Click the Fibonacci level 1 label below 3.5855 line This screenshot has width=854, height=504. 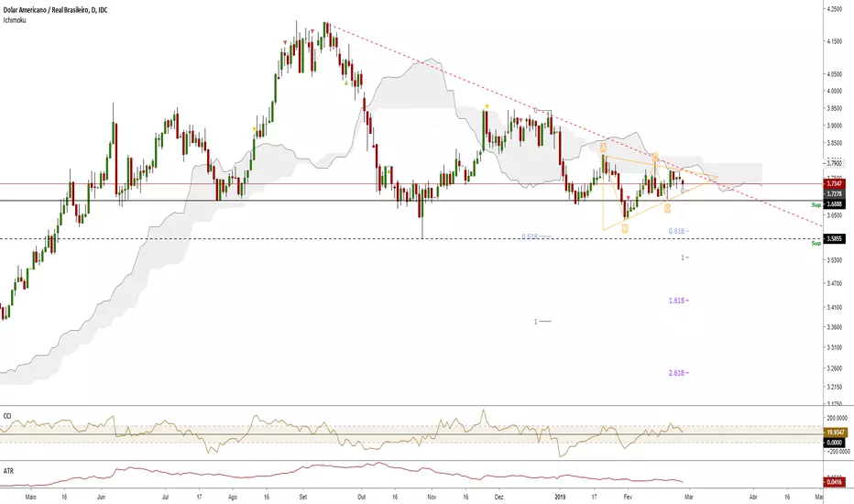pos(683,257)
